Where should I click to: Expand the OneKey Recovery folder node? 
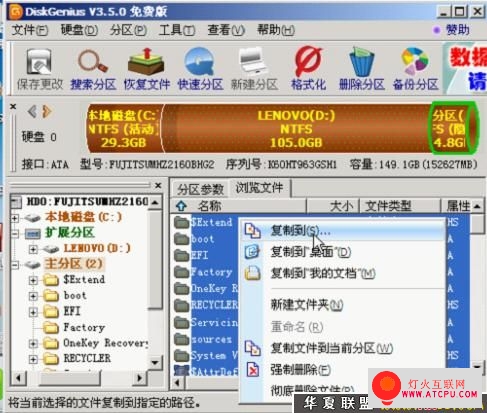[x=33, y=343]
